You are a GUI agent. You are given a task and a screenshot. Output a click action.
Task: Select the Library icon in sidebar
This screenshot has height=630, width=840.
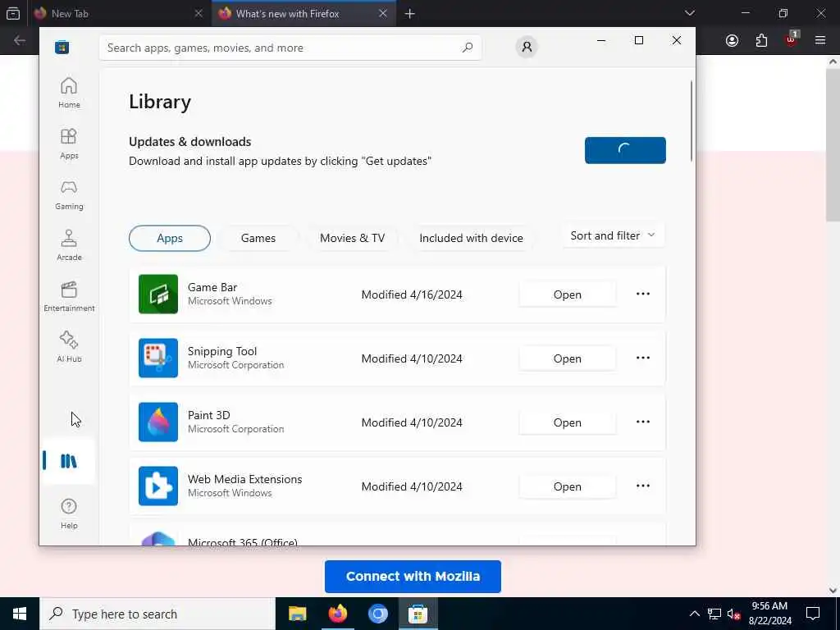69,461
